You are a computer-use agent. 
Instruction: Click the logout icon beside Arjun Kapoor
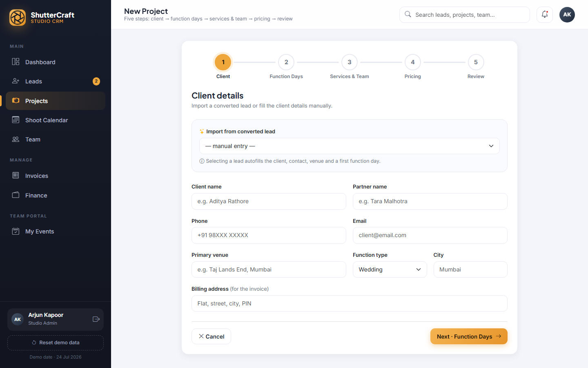coord(96,319)
